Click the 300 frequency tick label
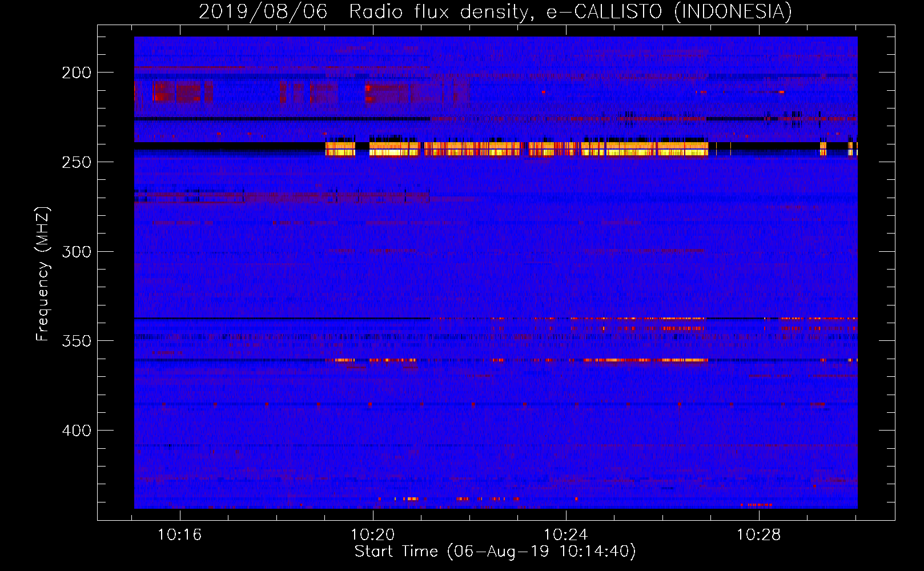The height and width of the screenshot is (571, 924). (77, 252)
